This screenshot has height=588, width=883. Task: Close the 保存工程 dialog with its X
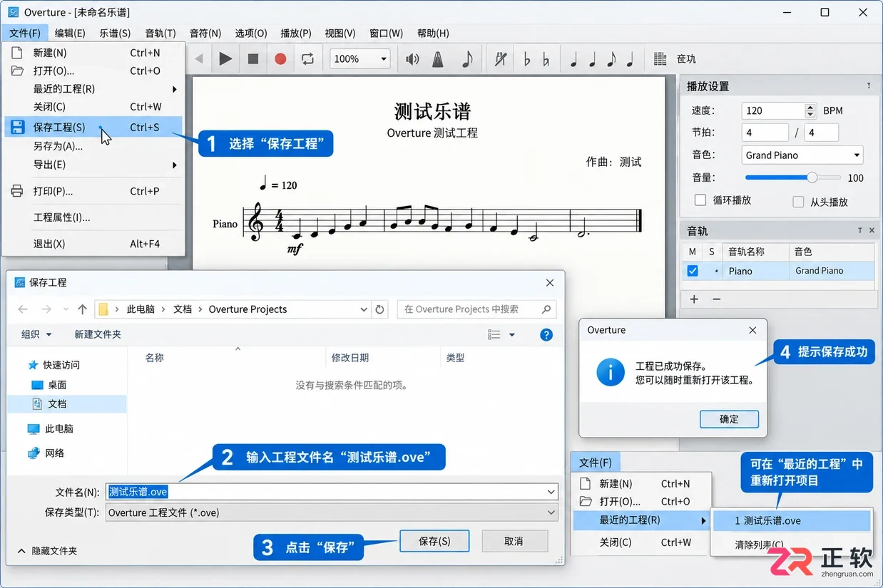(550, 282)
